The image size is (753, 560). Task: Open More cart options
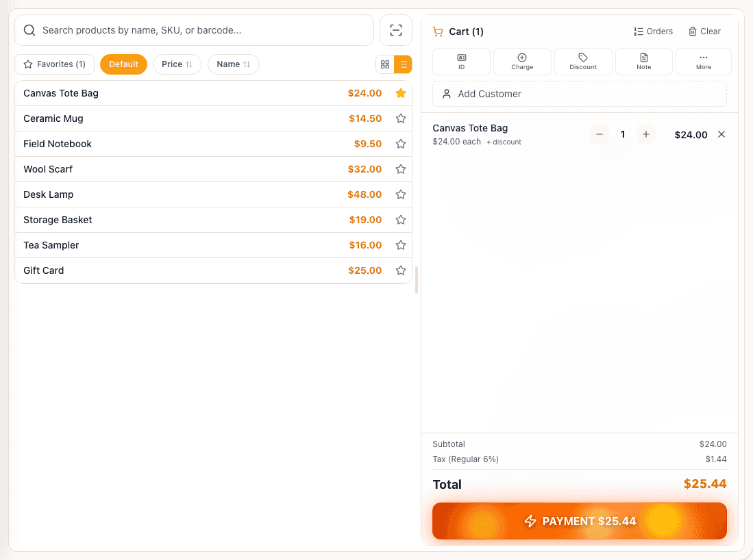click(704, 62)
